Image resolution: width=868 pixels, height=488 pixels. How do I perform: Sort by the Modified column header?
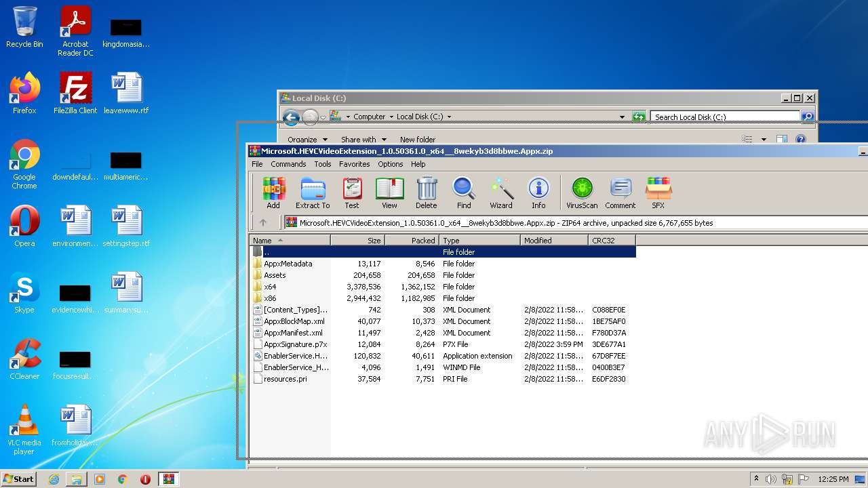click(x=554, y=241)
